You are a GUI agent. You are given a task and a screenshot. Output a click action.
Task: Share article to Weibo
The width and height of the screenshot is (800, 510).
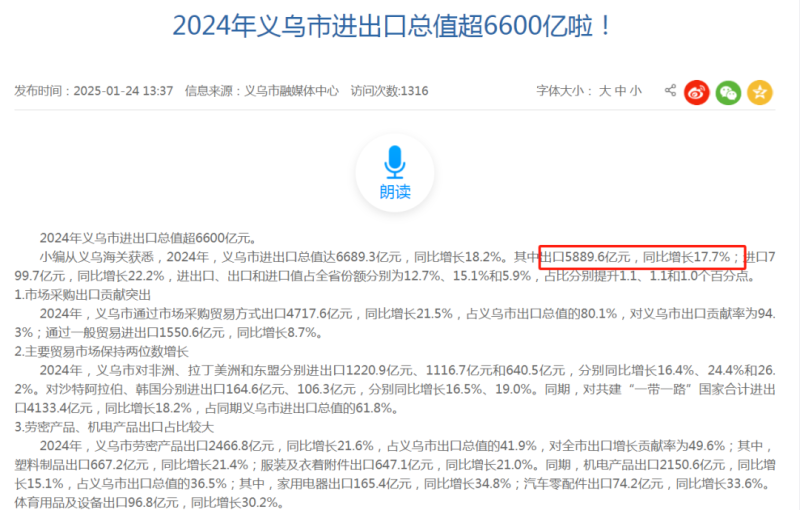pyautogui.click(x=697, y=91)
